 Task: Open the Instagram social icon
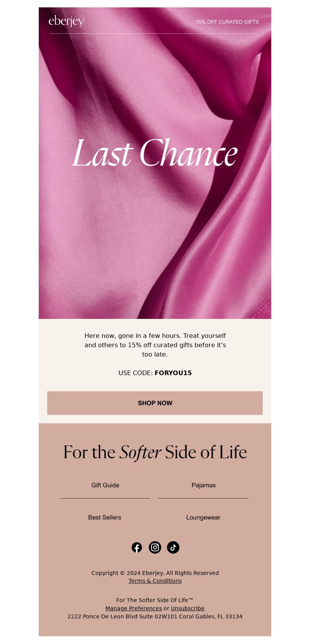click(x=155, y=547)
